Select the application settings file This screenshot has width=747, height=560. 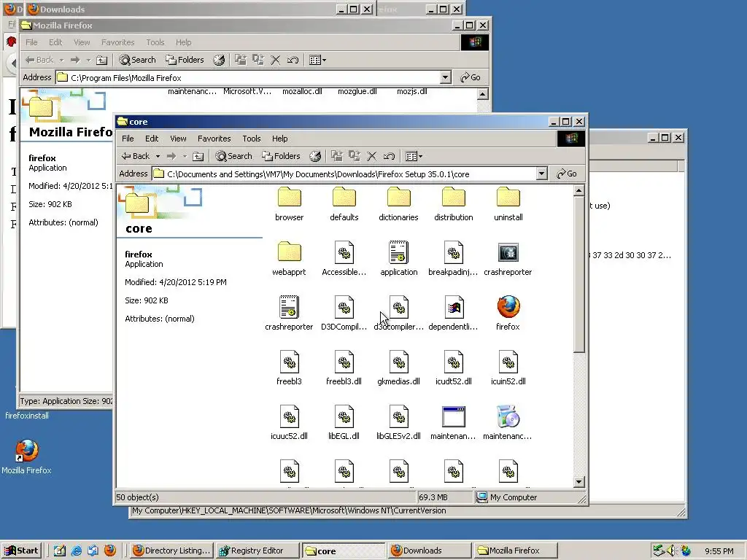click(399, 259)
